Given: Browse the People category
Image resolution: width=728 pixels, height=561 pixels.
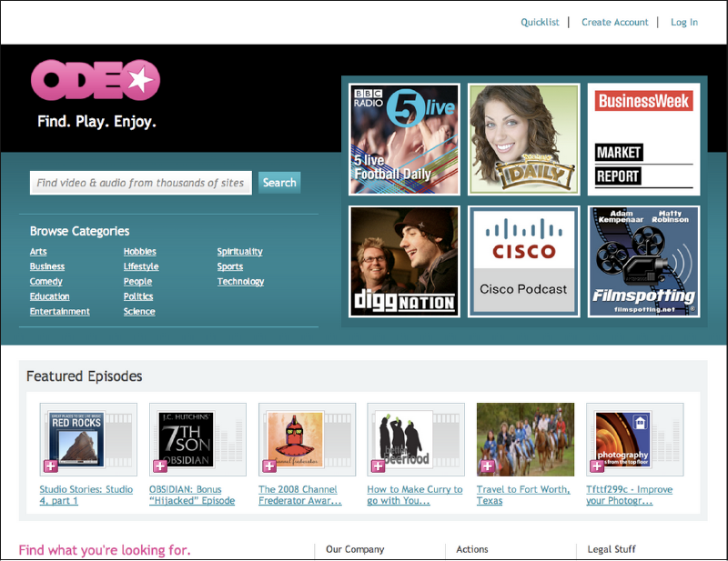Looking at the screenshot, I should pyautogui.click(x=138, y=282).
